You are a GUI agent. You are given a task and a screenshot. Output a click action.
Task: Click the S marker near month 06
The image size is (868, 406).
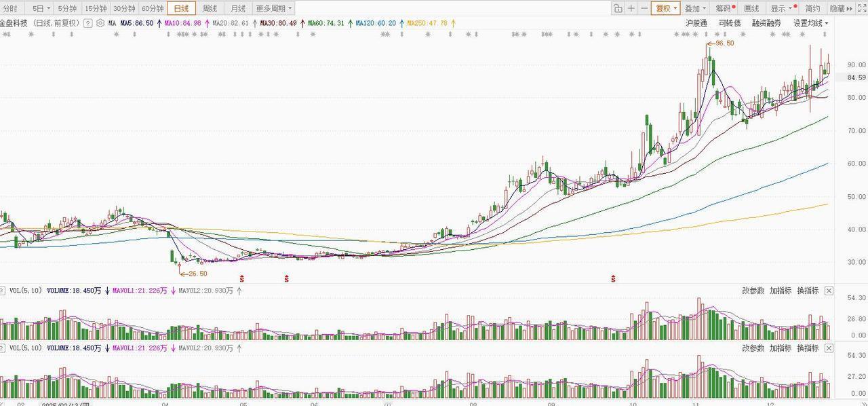click(287, 279)
